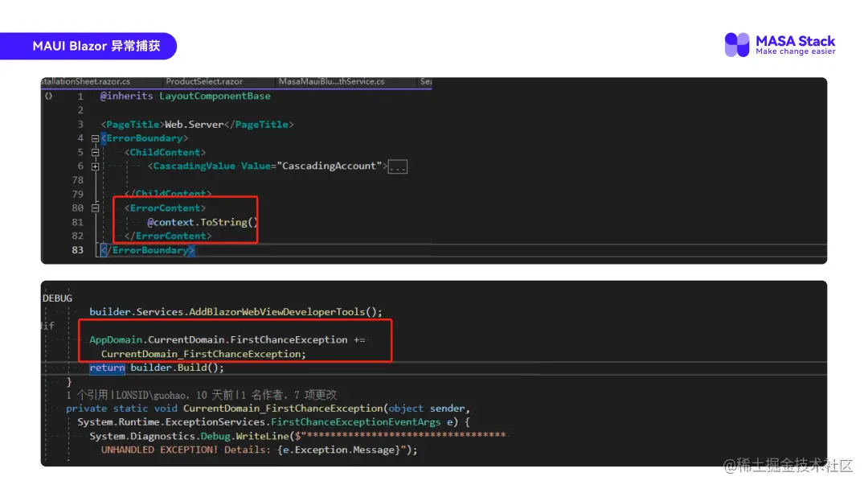This screenshot has height=489, width=868.
Task: Click the opening ErrorContent tag on line 80
Action: [165, 208]
